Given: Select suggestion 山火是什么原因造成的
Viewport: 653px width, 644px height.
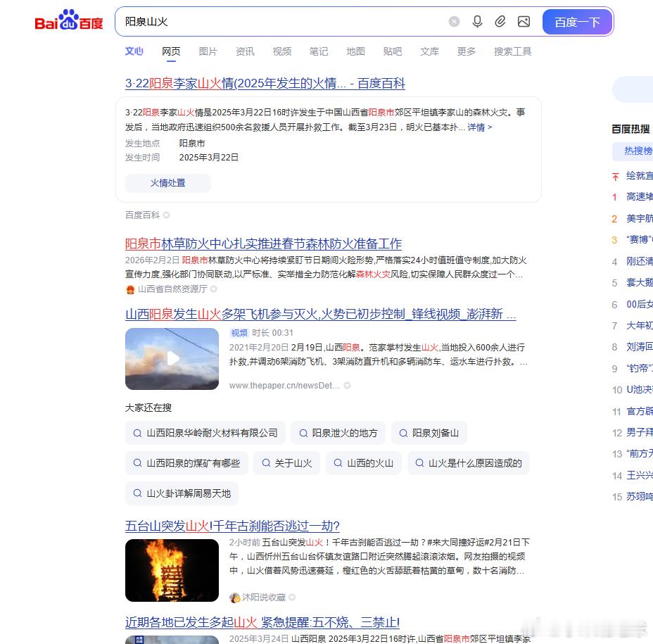Looking at the screenshot, I should tap(469, 463).
